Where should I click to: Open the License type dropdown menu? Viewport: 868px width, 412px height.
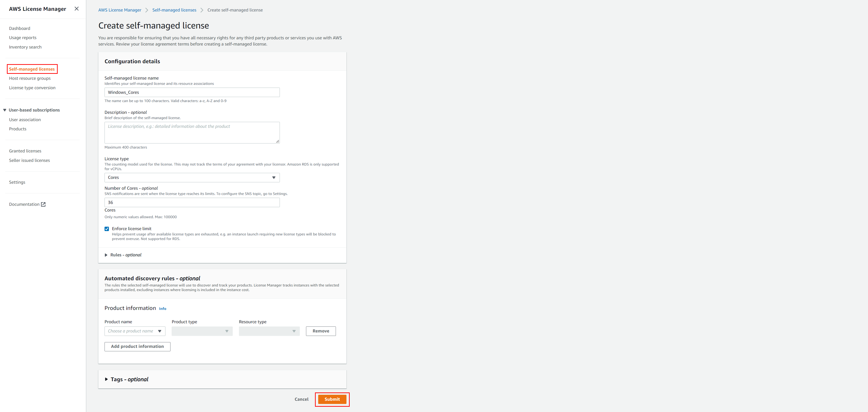tap(192, 177)
